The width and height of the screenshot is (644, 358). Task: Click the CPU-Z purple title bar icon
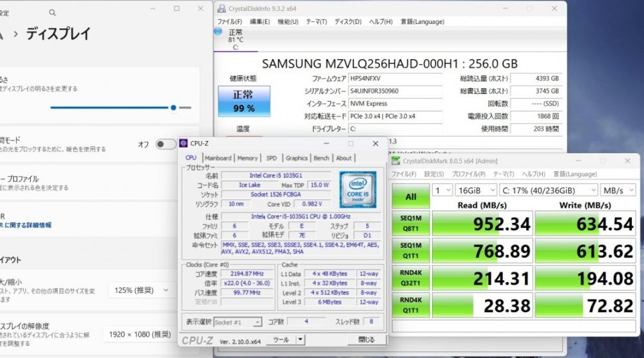tap(185, 144)
